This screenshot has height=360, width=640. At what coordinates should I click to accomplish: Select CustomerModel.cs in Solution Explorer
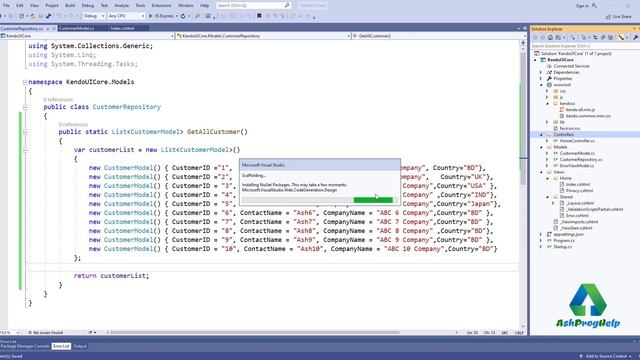click(577, 153)
